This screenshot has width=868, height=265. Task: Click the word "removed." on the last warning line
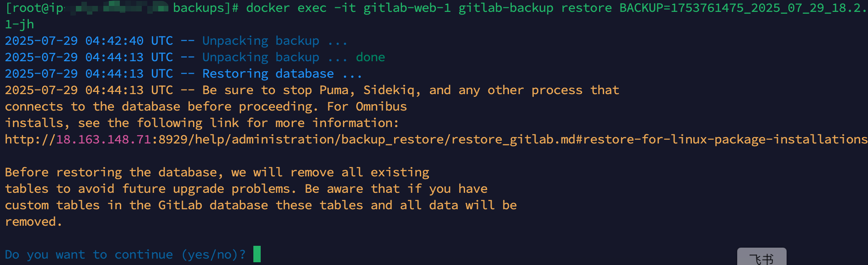(33, 222)
